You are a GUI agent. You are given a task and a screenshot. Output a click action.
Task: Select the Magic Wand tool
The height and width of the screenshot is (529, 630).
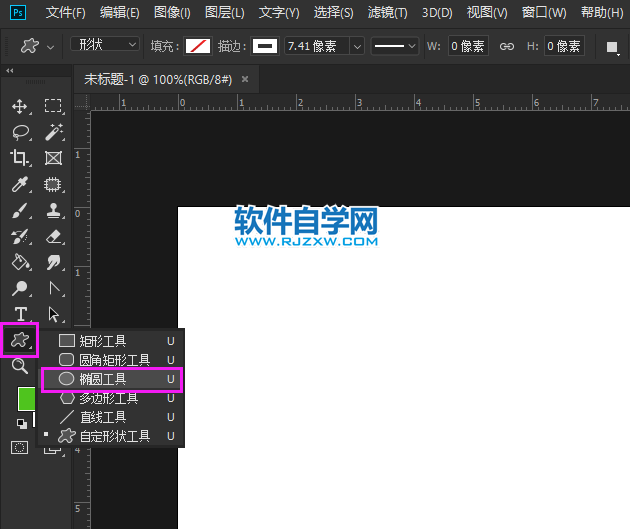pos(54,132)
